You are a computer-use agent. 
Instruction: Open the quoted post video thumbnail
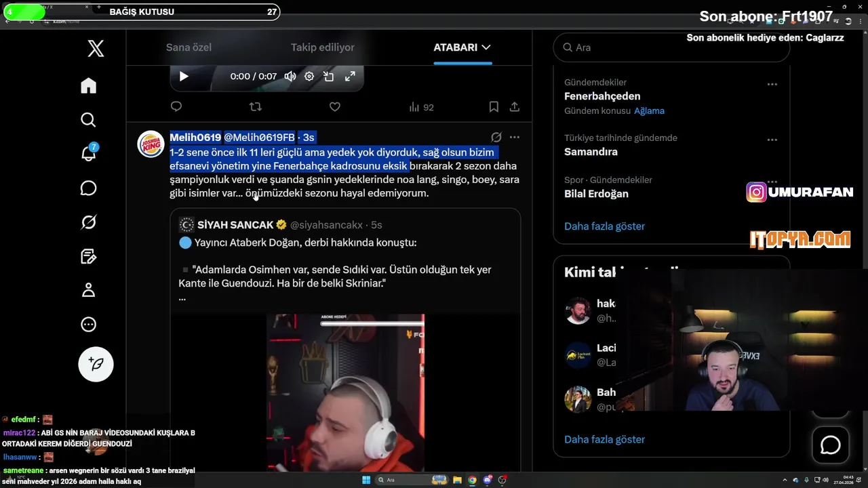click(x=345, y=392)
